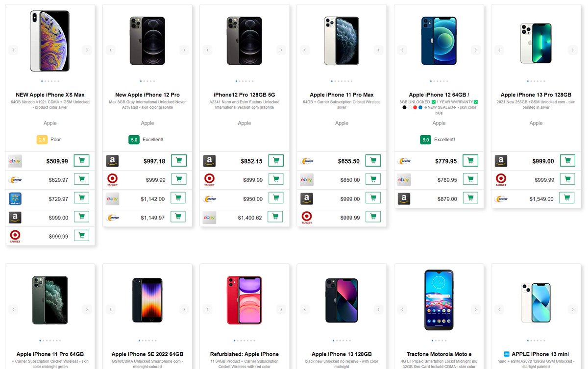Click the Amazon logo beside $852.15
Image resolution: width=588 pixels, height=369 pixels.
210,161
